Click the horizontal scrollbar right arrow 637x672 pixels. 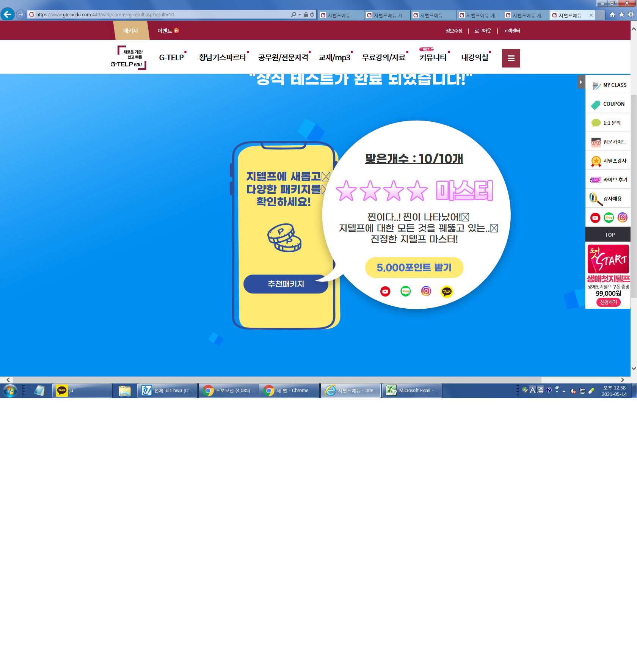coord(622,380)
